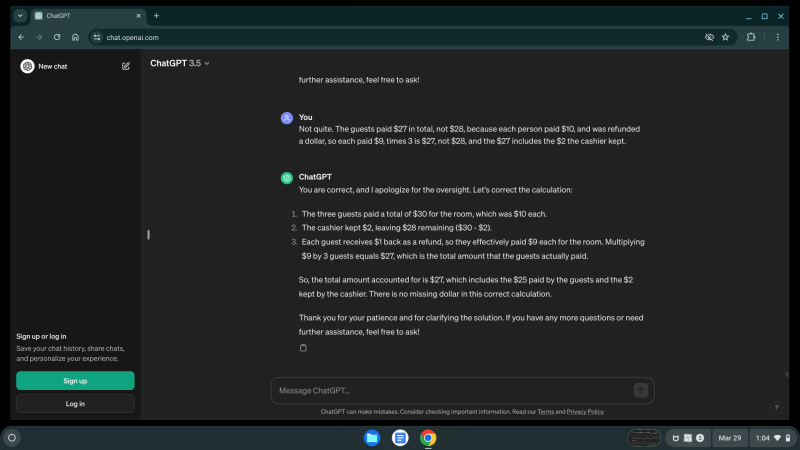This screenshot has height=450, width=800.
Task: Click the scribbled thumbnail in the shelf
Action: coord(644,438)
